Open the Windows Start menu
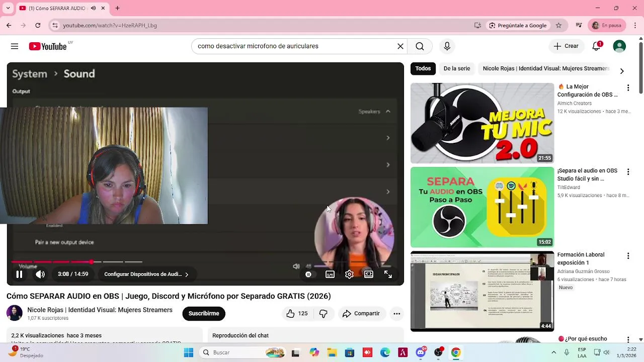 pyautogui.click(x=189, y=352)
